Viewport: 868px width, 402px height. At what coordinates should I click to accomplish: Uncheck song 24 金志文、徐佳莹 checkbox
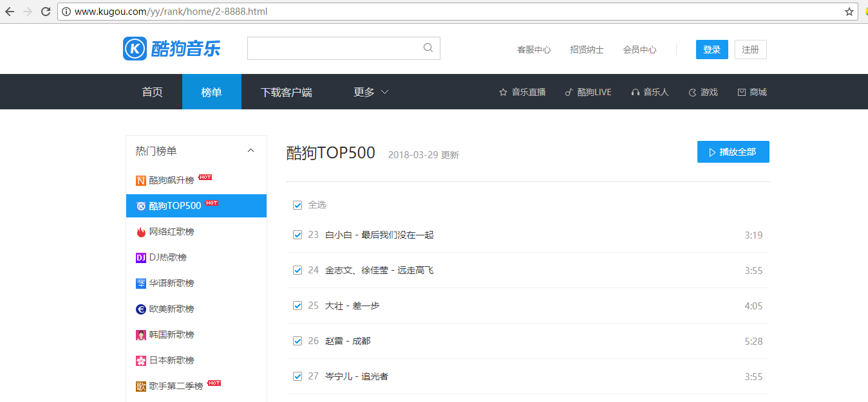297,271
